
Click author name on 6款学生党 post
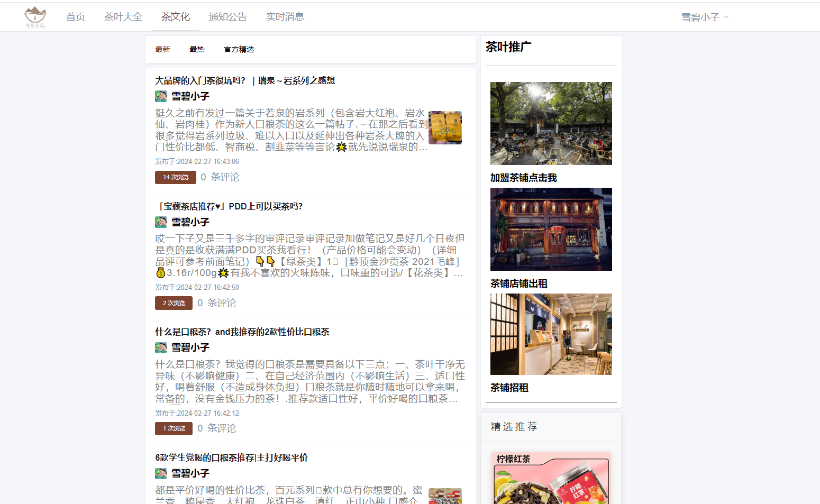pos(190,473)
